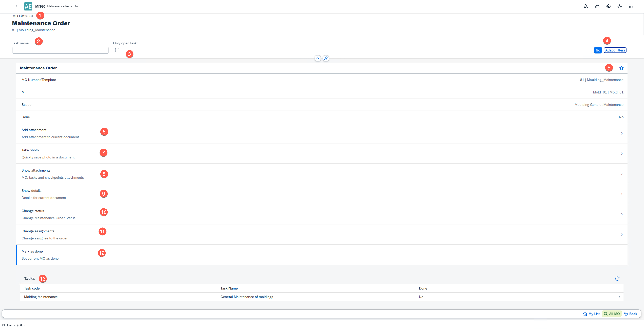
Task: Enable the Only open task checkbox
Action: coord(117,50)
